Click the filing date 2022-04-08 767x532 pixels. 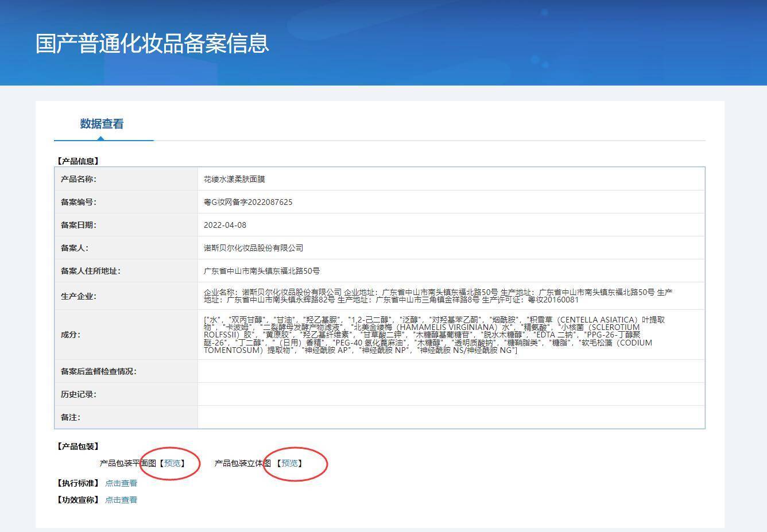click(x=225, y=225)
